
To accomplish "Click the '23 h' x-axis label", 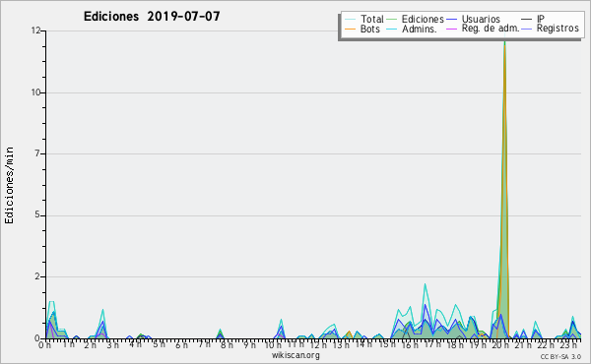I will point(568,344).
